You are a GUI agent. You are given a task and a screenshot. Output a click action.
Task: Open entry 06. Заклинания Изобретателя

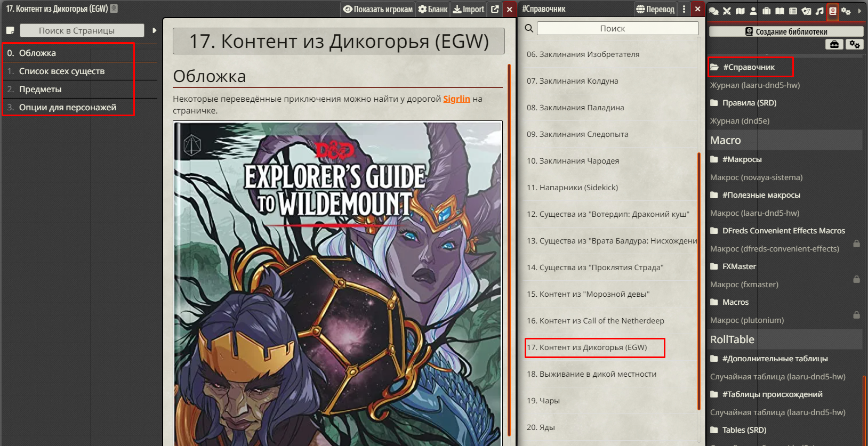pos(610,54)
